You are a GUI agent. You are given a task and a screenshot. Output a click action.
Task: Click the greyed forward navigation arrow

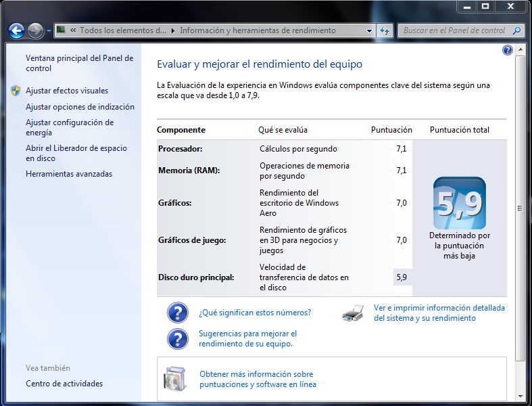coord(35,31)
